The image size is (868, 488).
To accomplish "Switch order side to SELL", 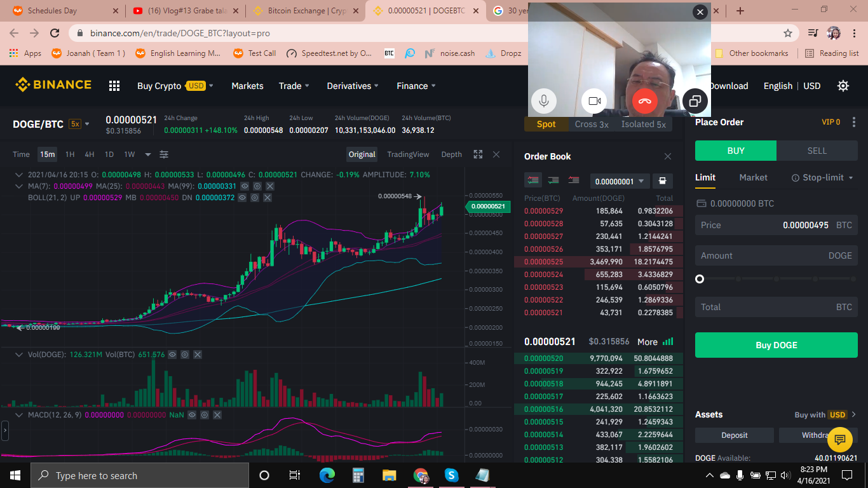I will coord(817,151).
